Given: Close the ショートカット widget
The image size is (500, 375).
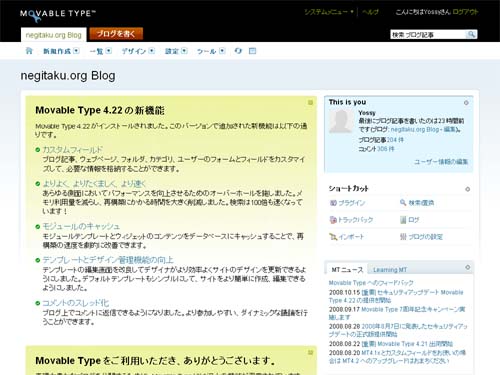Looking at the screenshot, I should 468,189.
